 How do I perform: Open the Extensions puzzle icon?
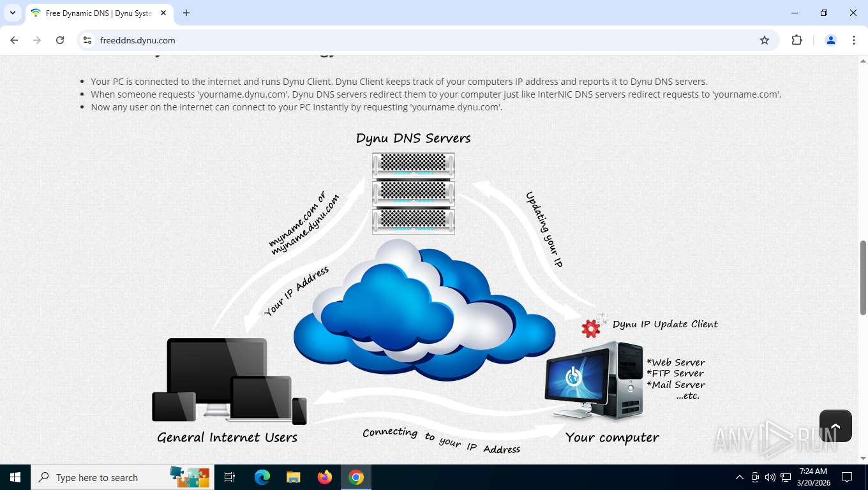tap(797, 40)
